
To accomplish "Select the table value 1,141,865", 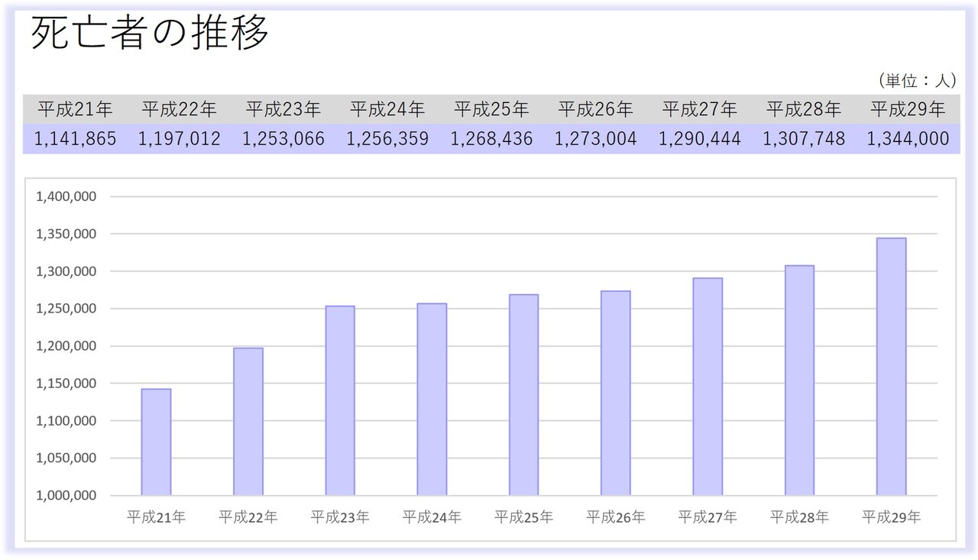I will click(75, 139).
